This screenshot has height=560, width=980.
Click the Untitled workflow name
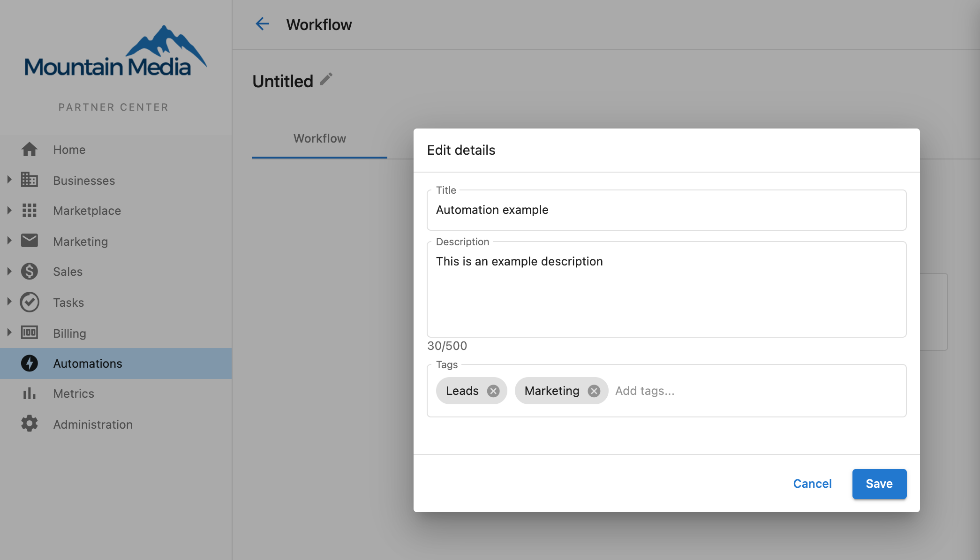(283, 81)
